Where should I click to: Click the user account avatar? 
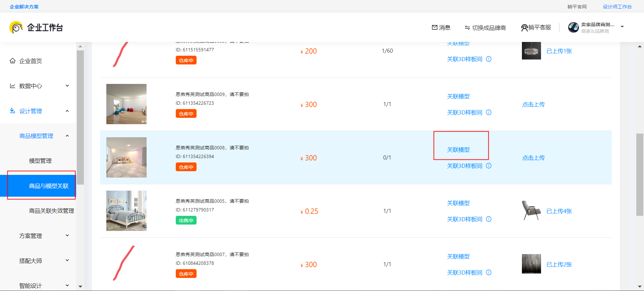tap(573, 28)
